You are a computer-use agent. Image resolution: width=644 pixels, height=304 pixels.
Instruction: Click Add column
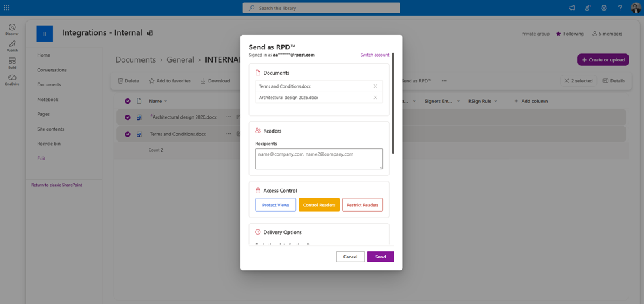pos(530,101)
